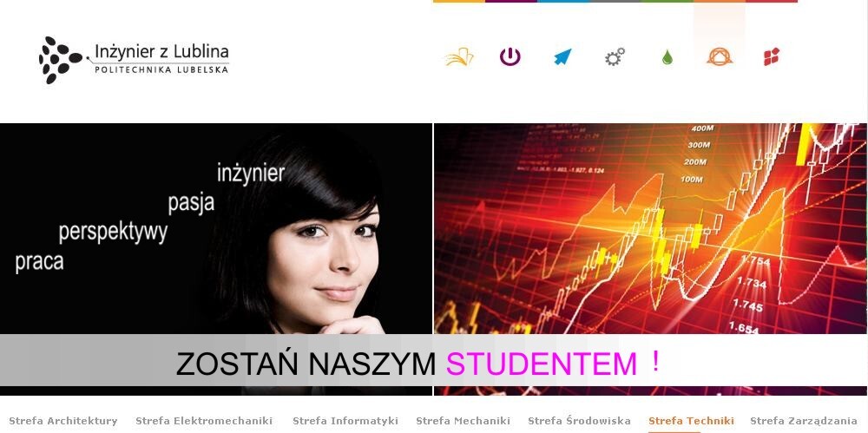Click the Politechnika Lubelska text
868x433 pixels.
(x=161, y=70)
